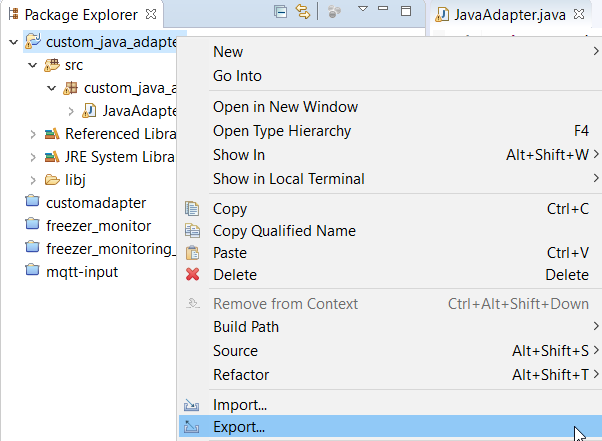Click the Paste clipboard icon
Image resolution: width=602 pixels, height=441 pixels.
point(192,253)
